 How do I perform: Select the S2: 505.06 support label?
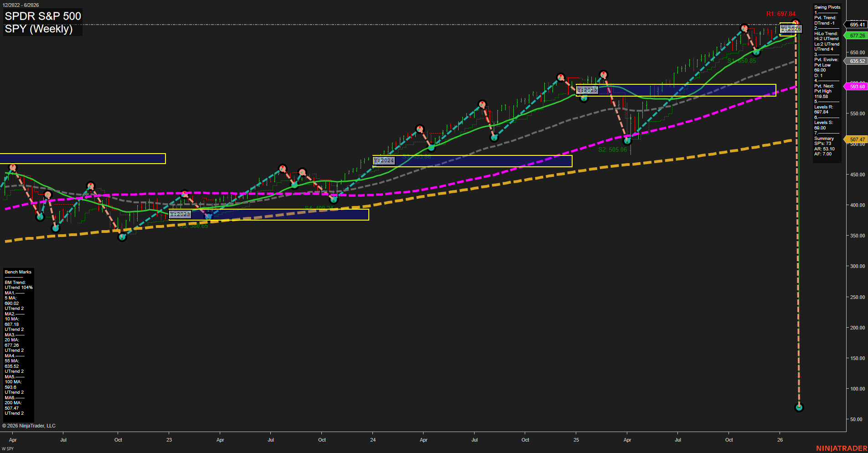tap(612, 149)
